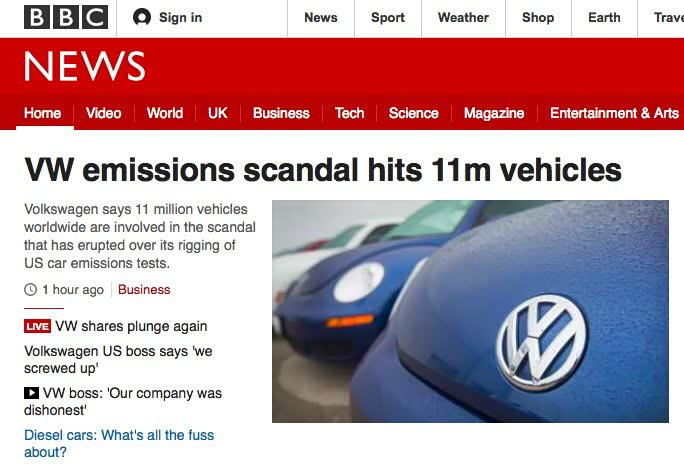Click the Sign in profile icon
Image resolution: width=684 pixels, height=473 pixels.
[142, 17]
